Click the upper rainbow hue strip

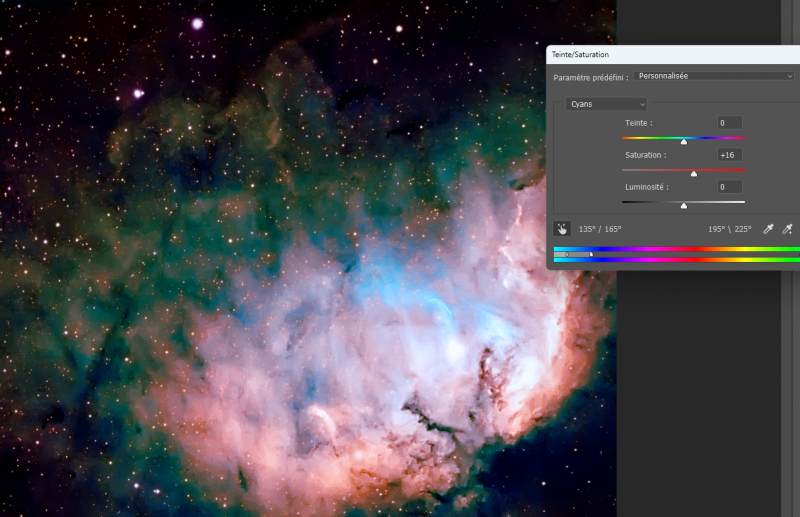677,249
